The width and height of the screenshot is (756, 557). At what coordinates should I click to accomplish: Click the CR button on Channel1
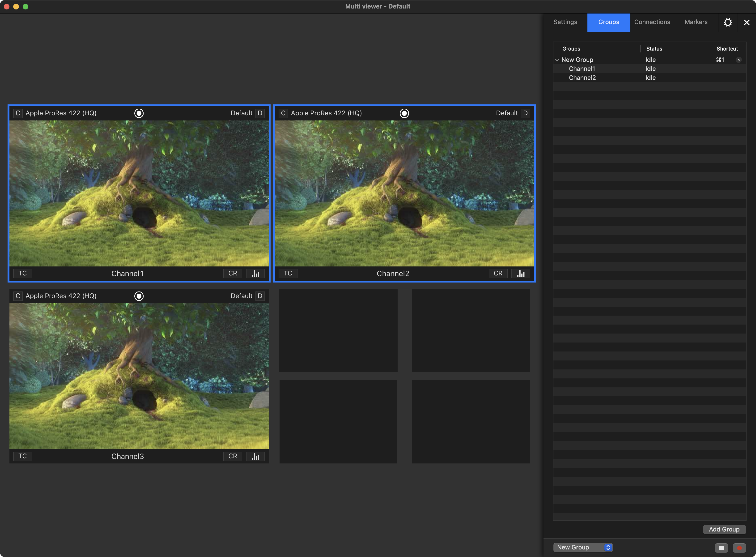pyautogui.click(x=233, y=274)
